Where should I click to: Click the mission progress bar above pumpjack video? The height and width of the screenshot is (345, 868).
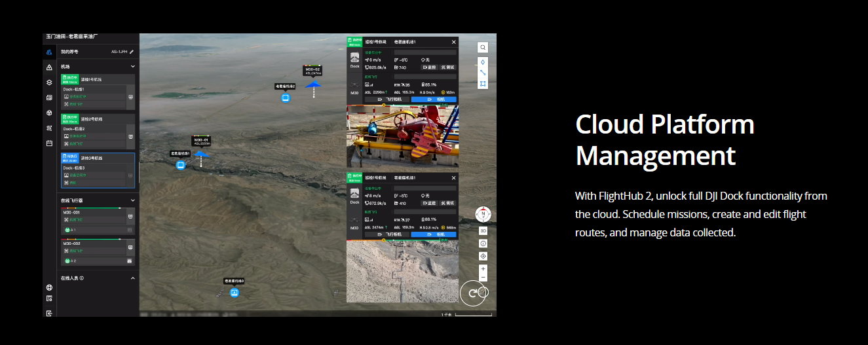click(402, 104)
